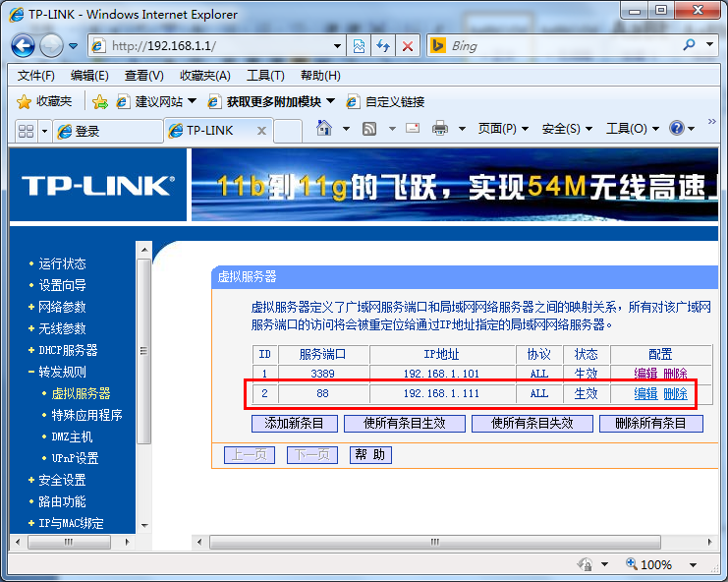Viewport: 728px width, 582px height.
Task: Select DMZ主机 in the sidebar
Action: pyautogui.click(x=72, y=436)
